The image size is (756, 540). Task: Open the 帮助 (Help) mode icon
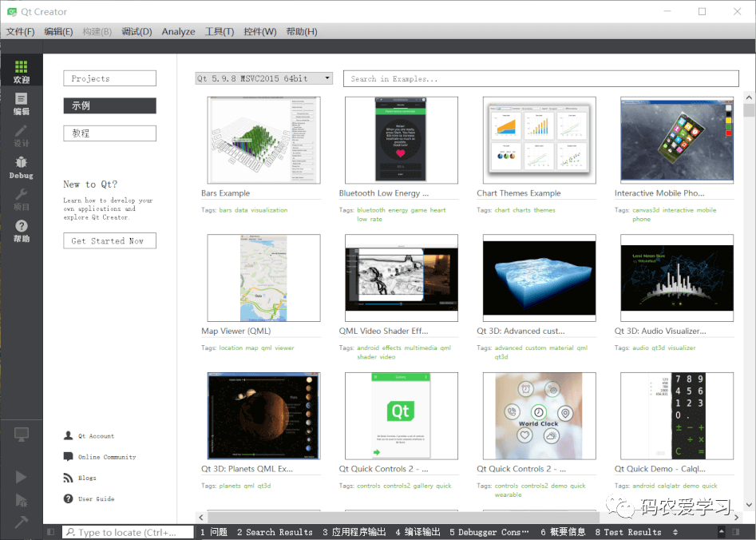pos(21,231)
